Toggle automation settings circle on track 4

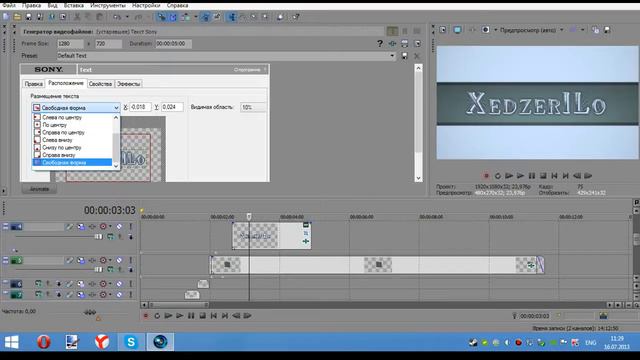coord(103,227)
